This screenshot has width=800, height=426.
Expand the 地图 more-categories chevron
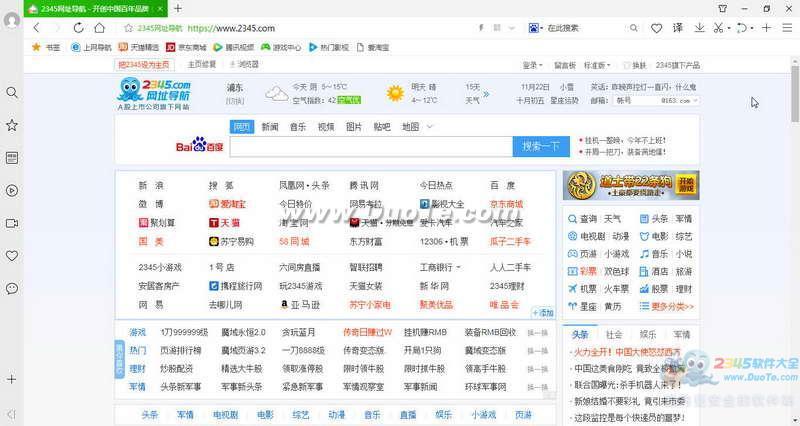430,127
